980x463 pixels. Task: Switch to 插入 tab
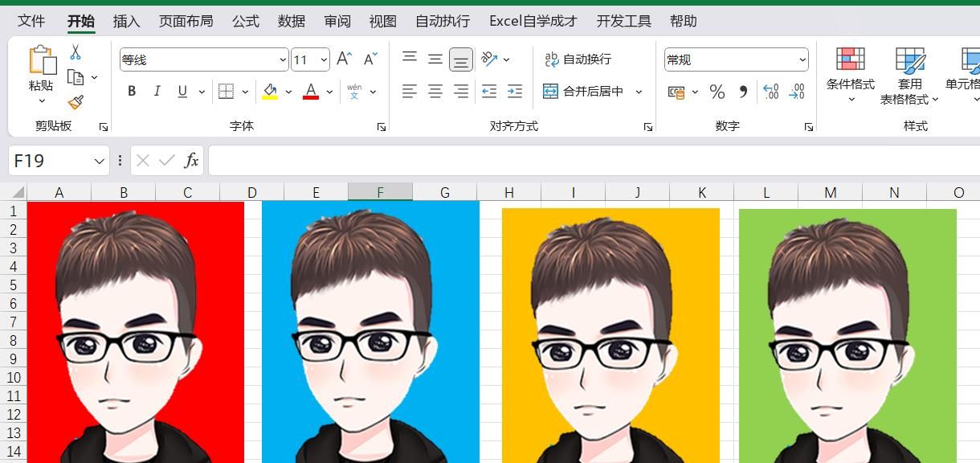[x=126, y=21]
